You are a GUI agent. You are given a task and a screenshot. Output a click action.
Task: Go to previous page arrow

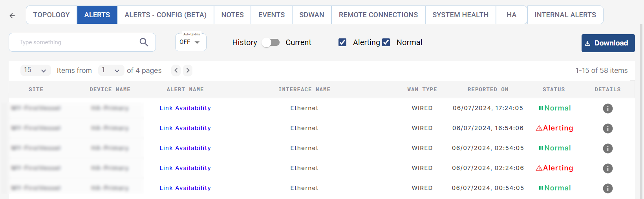point(176,71)
